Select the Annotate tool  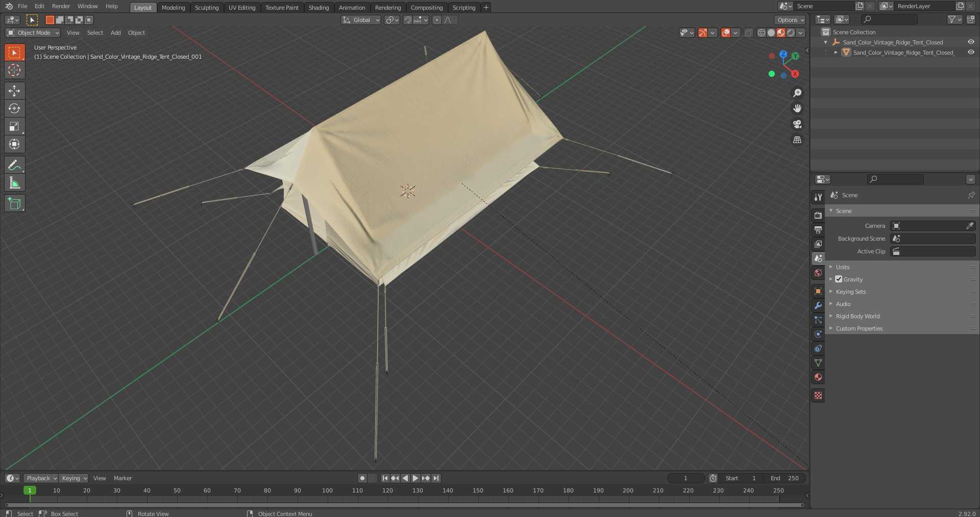click(x=14, y=165)
